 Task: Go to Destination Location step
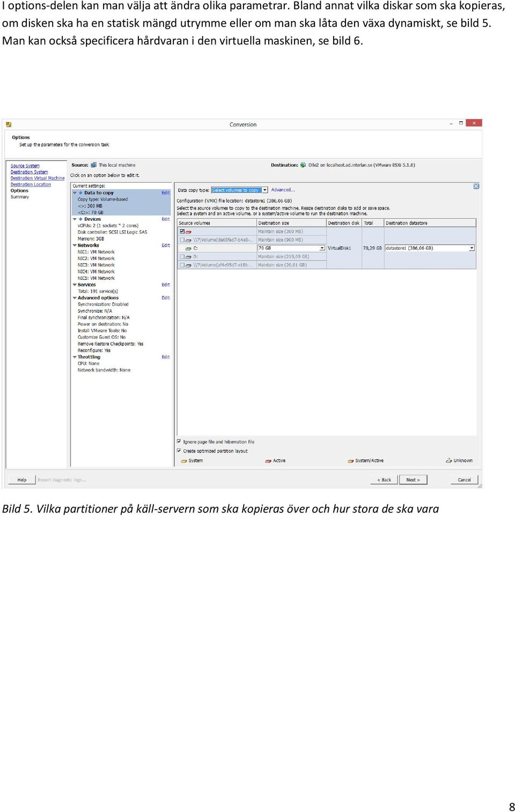click(x=31, y=184)
